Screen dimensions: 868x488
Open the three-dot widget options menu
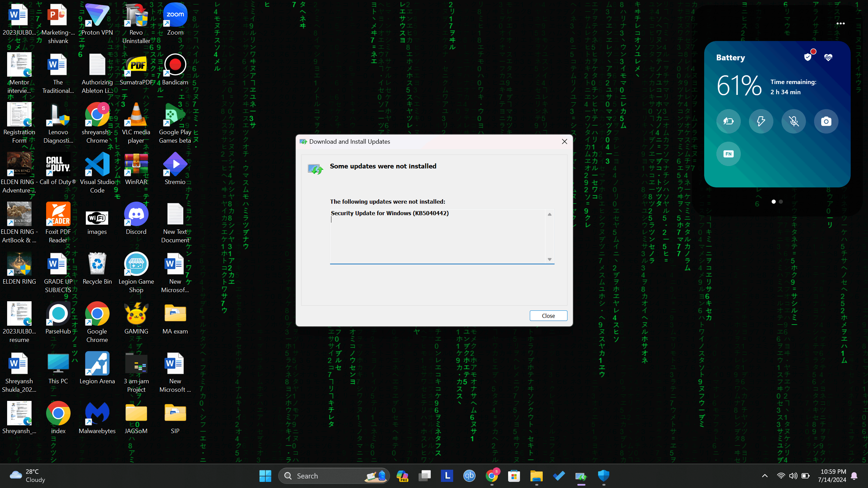[841, 23]
